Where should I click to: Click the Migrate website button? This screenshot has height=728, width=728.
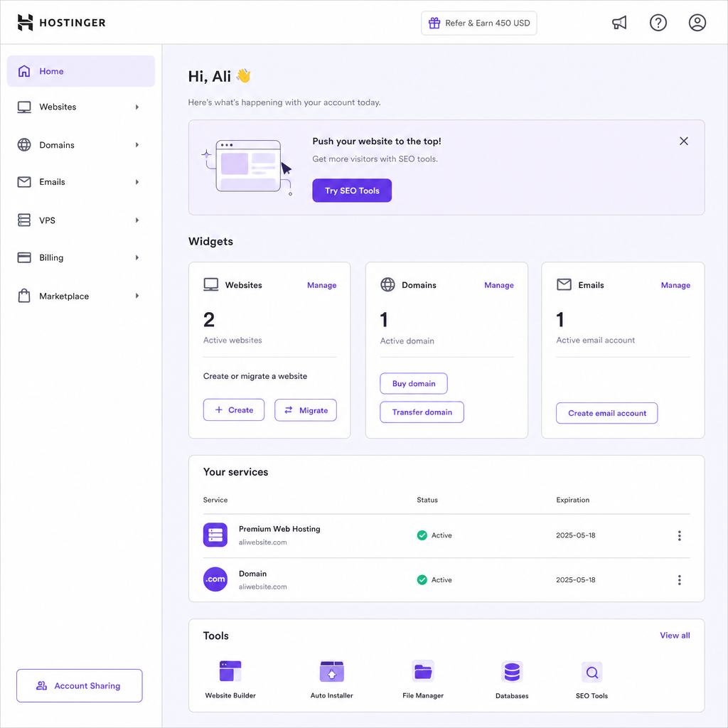306,410
